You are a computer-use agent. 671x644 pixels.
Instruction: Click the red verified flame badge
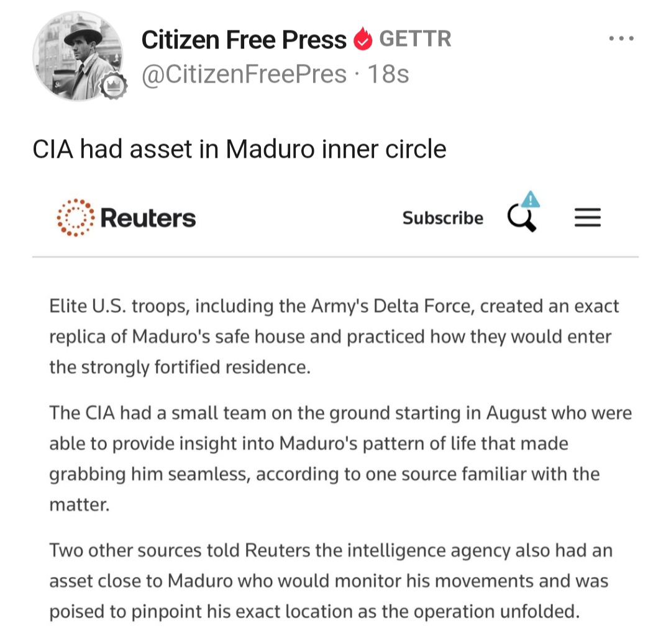click(362, 40)
